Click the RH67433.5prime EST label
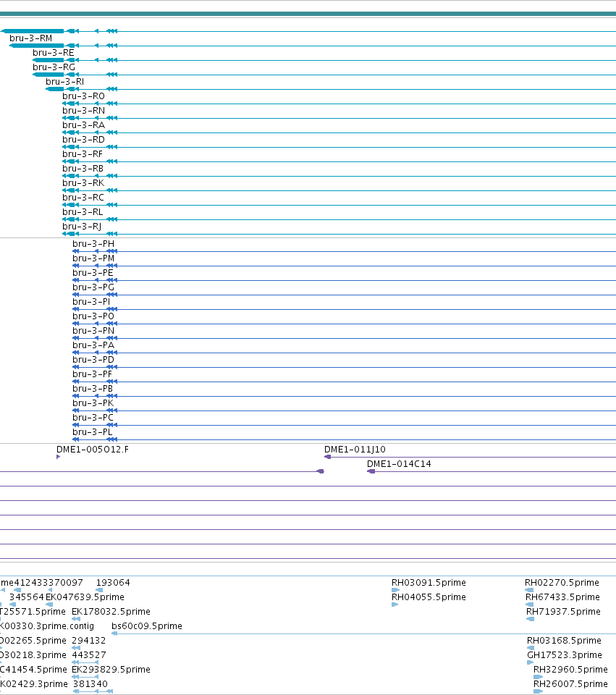Image resolution: width=616 pixels, height=695 pixels. [563, 597]
